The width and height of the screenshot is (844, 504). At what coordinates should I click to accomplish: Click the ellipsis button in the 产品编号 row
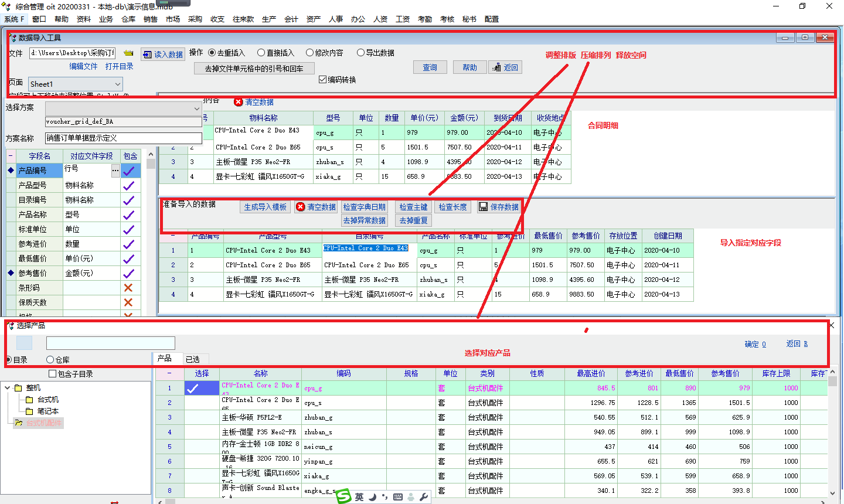(115, 171)
